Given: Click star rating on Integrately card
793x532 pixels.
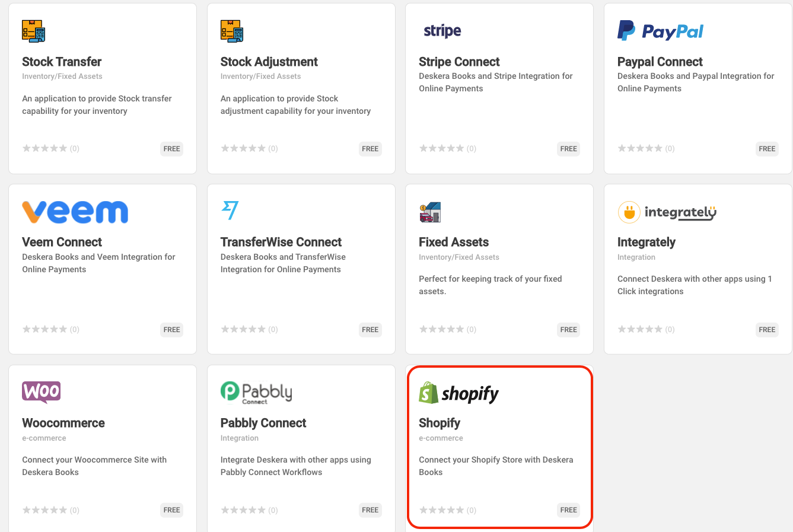Looking at the screenshot, I should 640,329.
